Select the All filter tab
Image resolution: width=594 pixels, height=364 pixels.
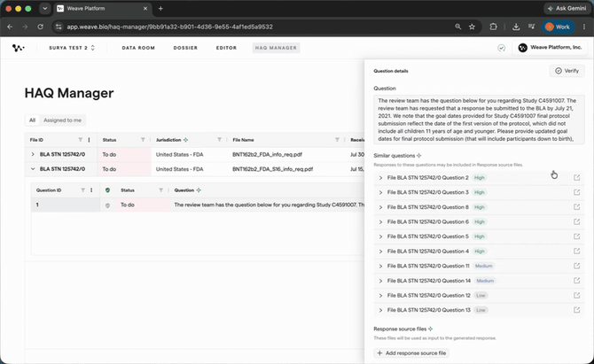32,120
